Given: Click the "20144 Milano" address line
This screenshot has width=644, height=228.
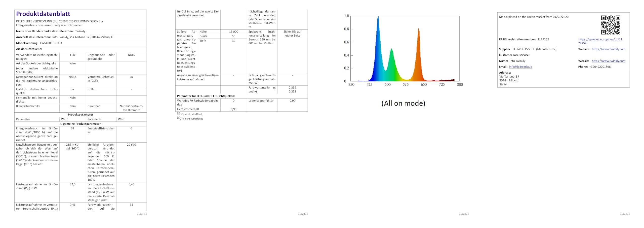Looking at the screenshot, I should coord(509,81).
